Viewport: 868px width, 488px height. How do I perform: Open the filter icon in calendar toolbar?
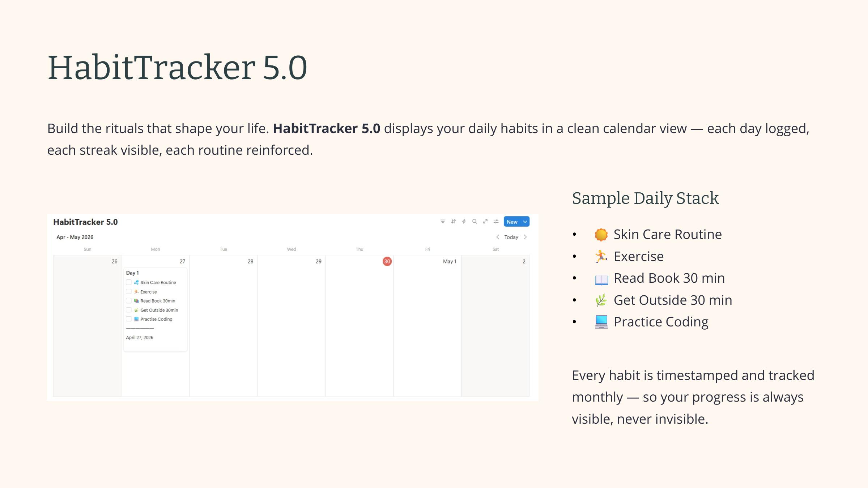443,222
